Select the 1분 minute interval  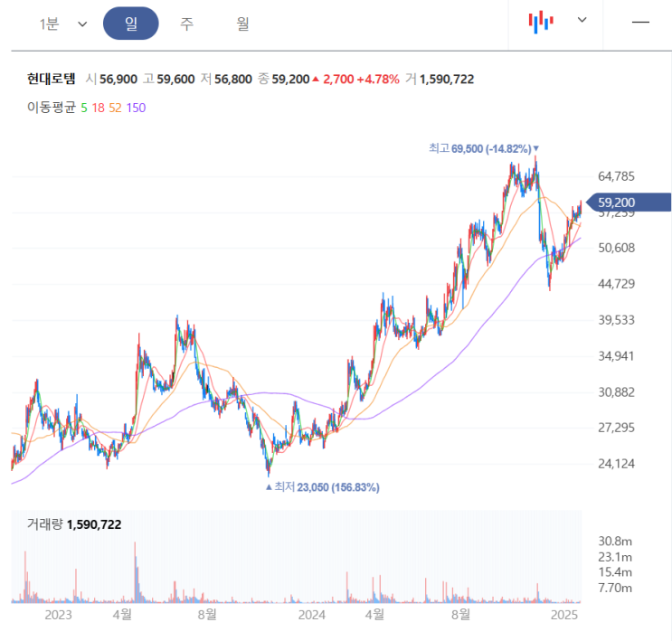click(49, 24)
